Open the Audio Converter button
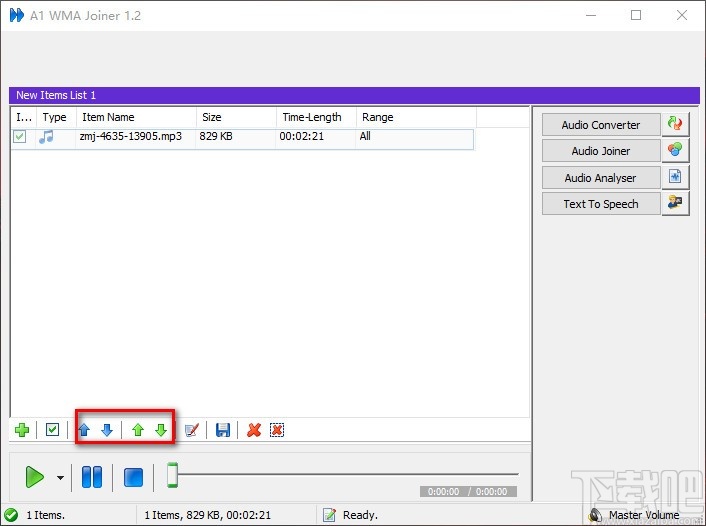The image size is (706, 526). click(x=601, y=125)
